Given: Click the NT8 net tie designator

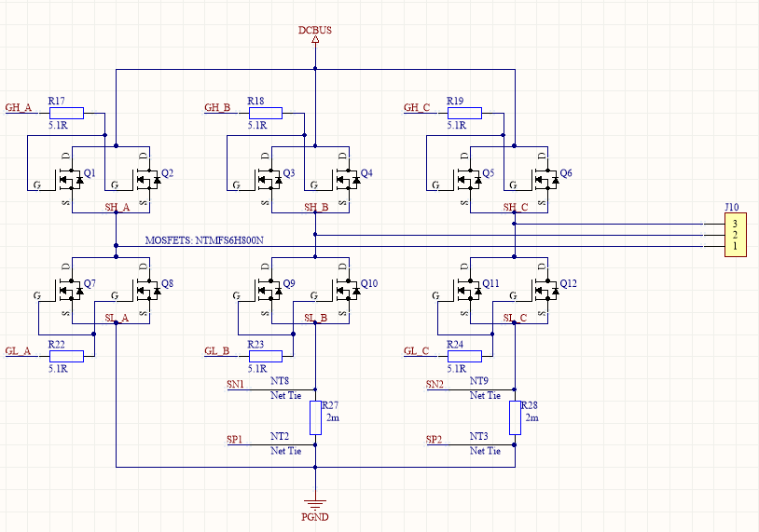Looking at the screenshot, I should 280,381.
